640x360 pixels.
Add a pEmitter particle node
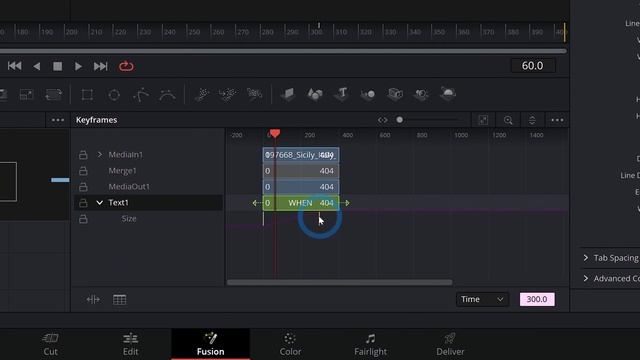tap(201, 94)
